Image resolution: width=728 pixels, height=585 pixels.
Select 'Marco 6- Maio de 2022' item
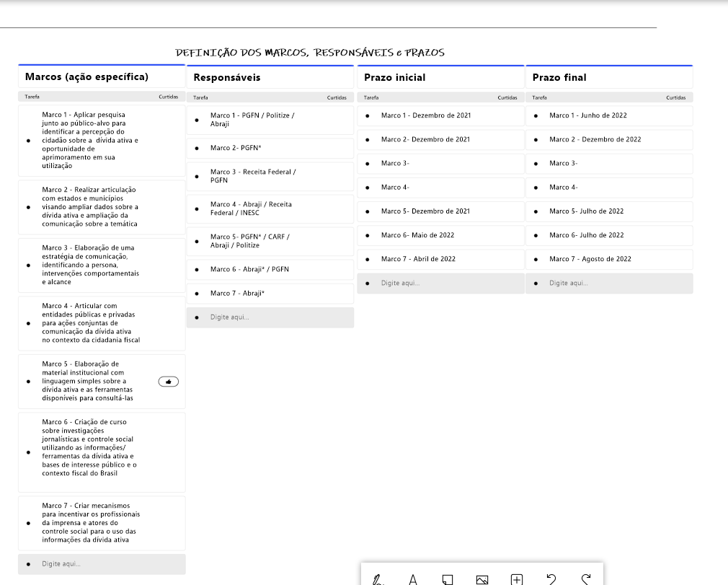[417, 235]
